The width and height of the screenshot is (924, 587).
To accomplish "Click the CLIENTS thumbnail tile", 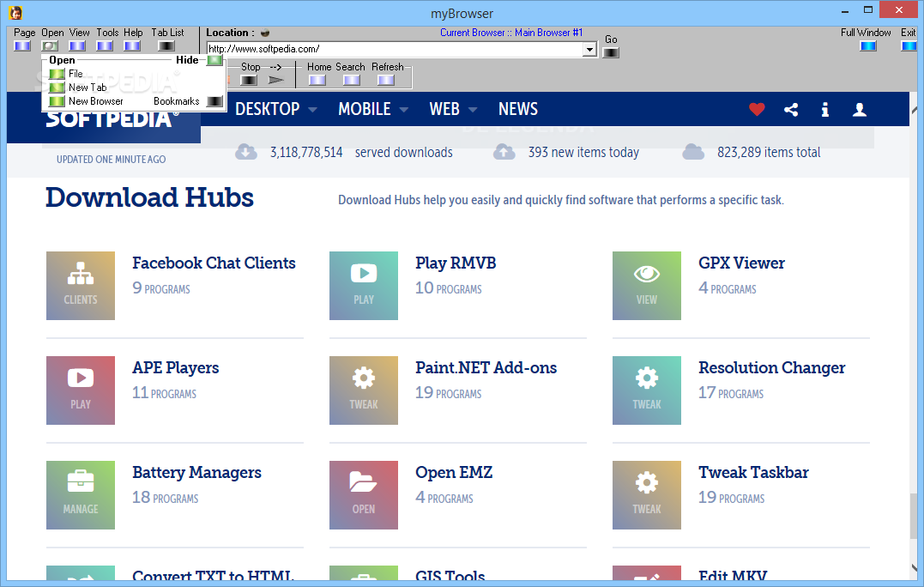I will [81, 286].
